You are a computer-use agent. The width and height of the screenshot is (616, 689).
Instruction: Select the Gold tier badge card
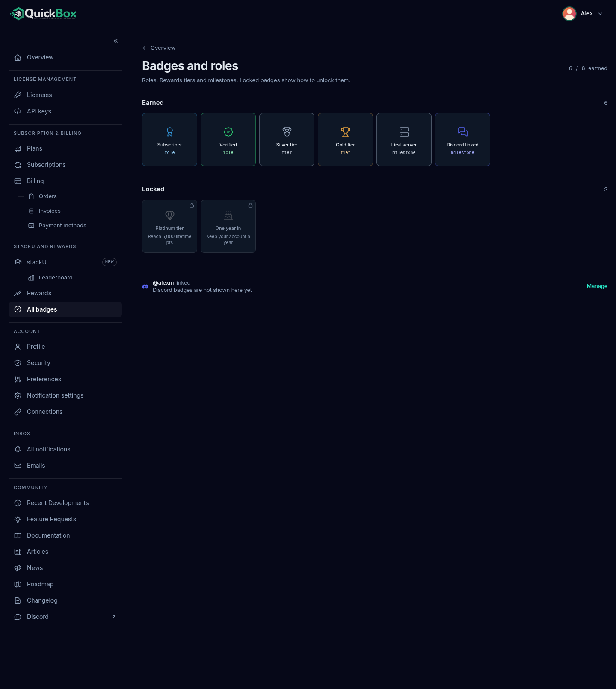tap(345, 140)
